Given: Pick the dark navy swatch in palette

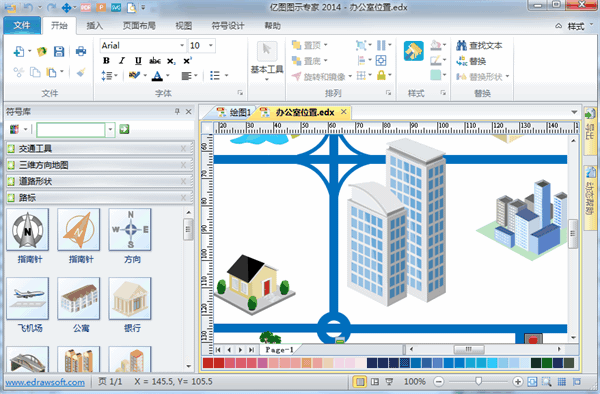Looking at the screenshot, I should (372, 363).
